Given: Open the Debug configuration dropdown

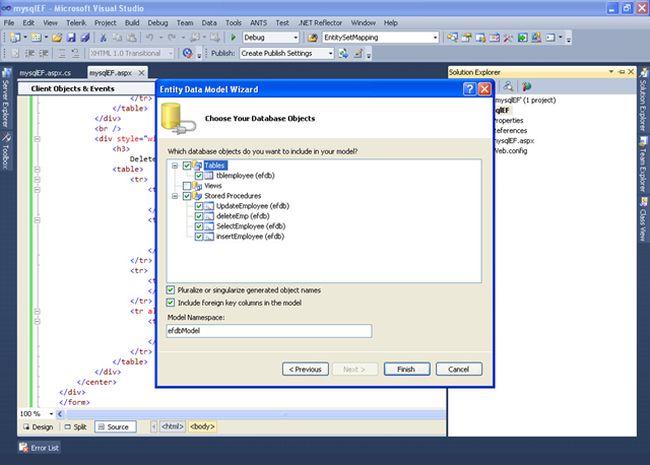Looking at the screenshot, I should [296, 37].
